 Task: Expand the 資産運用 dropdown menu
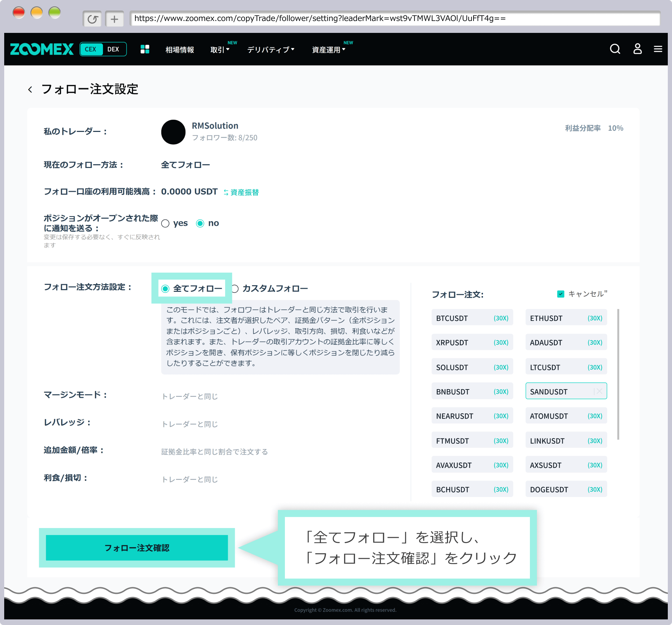click(x=329, y=50)
